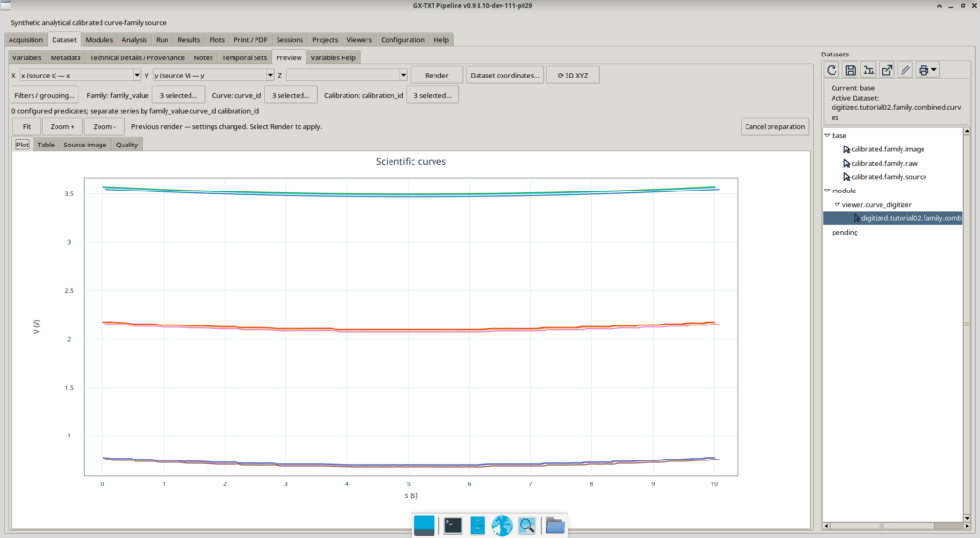Switch to the Variables sub-tab
The width and height of the screenshot is (980, 538).
pyautogui.click(x=27, y=57)
